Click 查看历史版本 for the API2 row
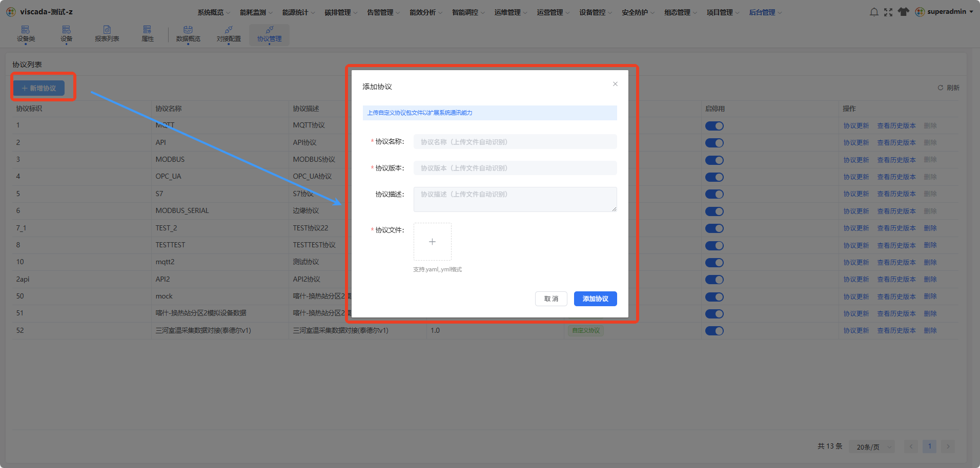The height and width of the screenshot is (468, 980). (896, 280)
